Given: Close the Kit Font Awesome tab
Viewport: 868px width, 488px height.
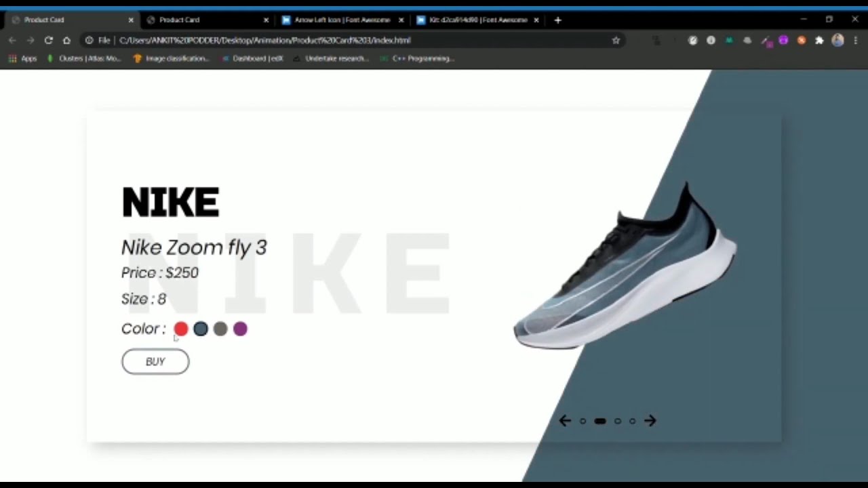Looking at the screenshot, I should click(536, 20).
